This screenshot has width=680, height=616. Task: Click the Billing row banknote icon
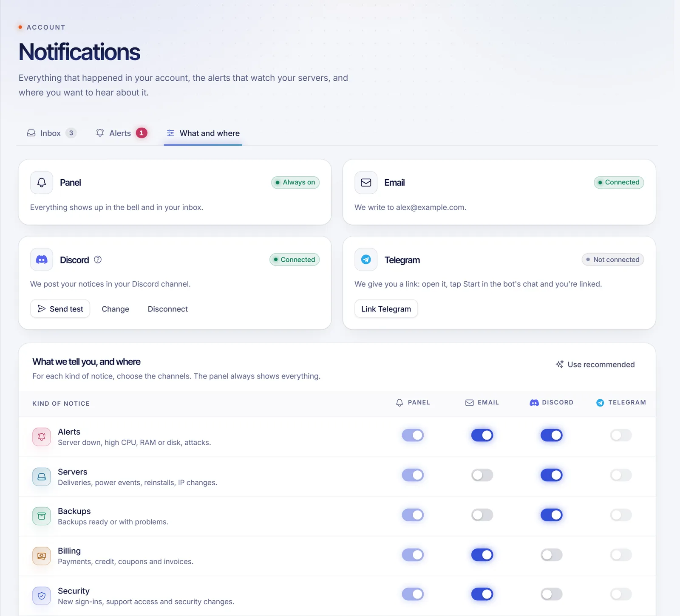pos(42,556)
